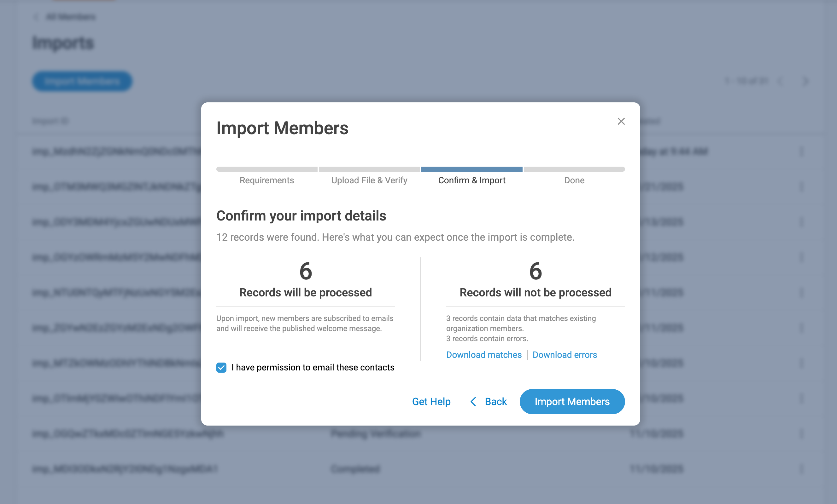
Task: Click the All Members back chevron icon
Action: 36,17
